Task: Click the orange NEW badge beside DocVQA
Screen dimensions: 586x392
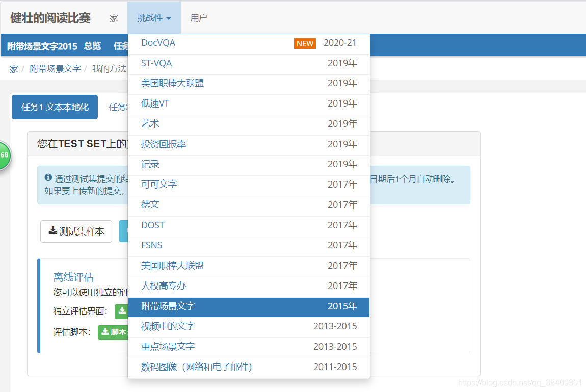Action: [x=305, y=44]
